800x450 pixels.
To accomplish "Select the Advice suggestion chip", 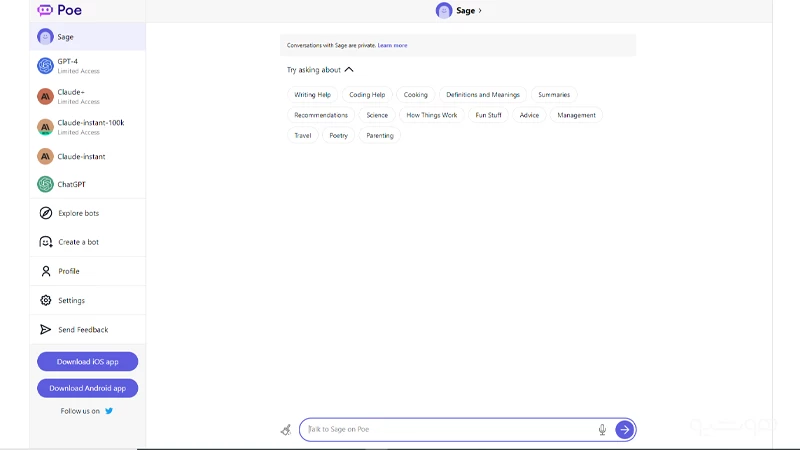I will [529, 115].
